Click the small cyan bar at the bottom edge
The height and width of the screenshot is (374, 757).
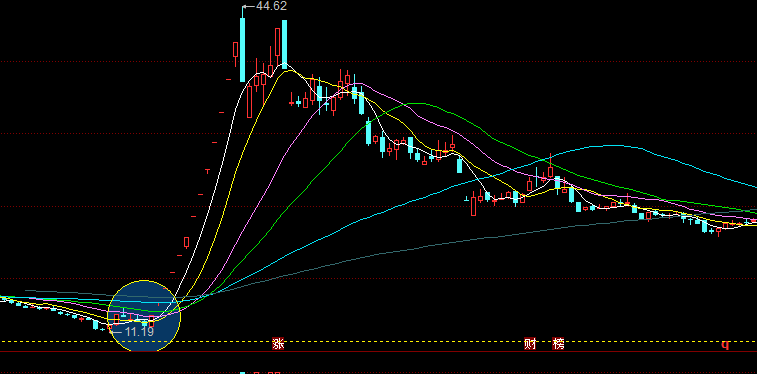tap(242, 373)
